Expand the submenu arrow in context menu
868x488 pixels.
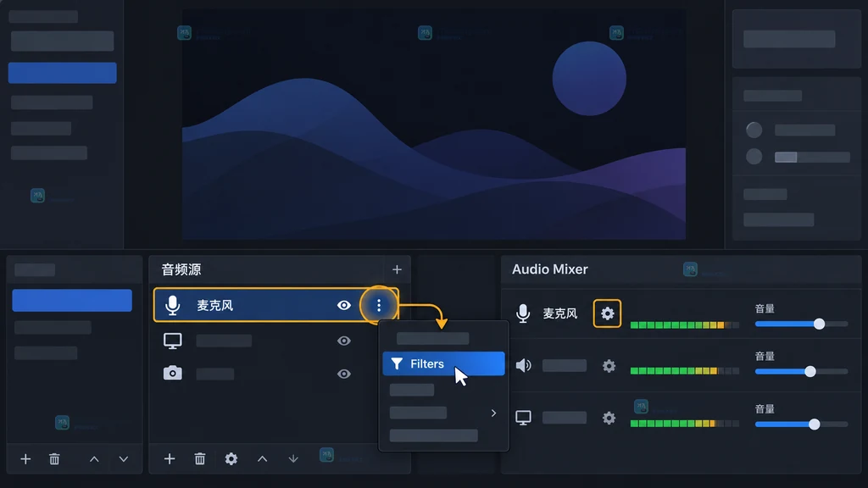493,413
